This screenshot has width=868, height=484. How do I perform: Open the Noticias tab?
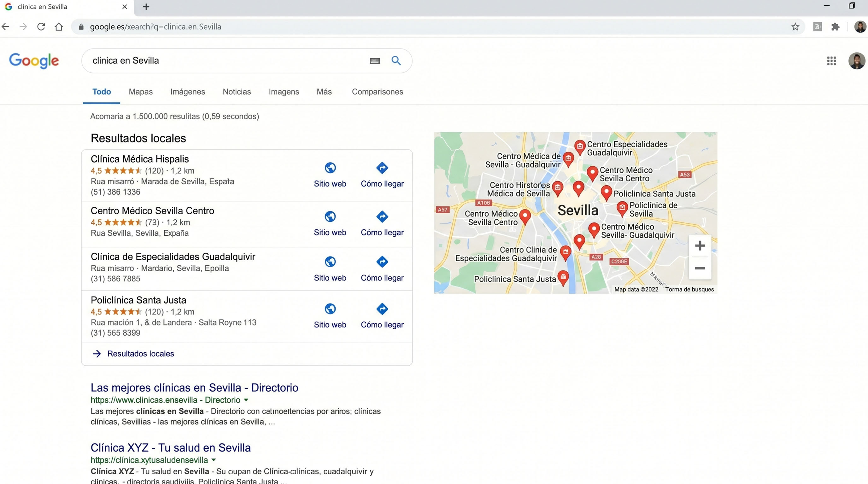click(237, 92)
